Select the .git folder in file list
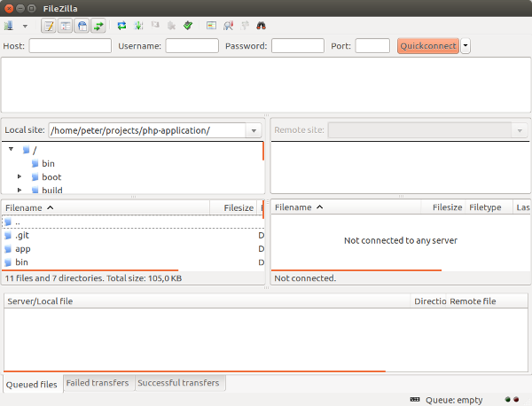 (133, 236)
